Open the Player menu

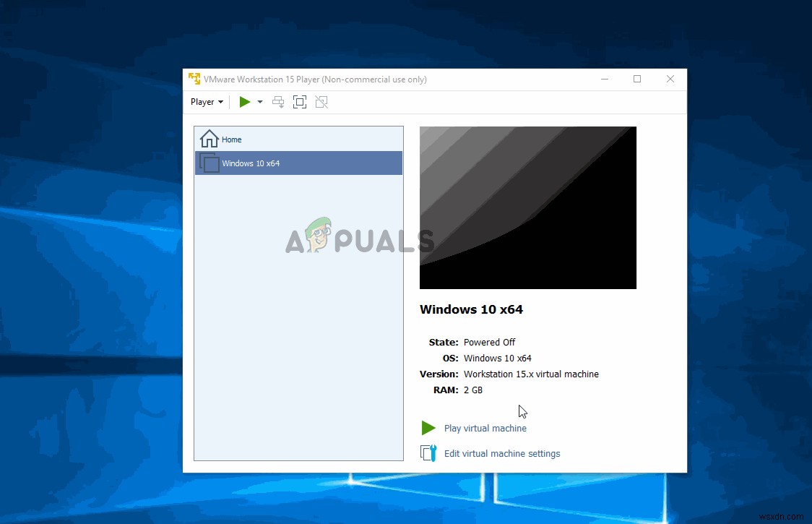point(202,101)
